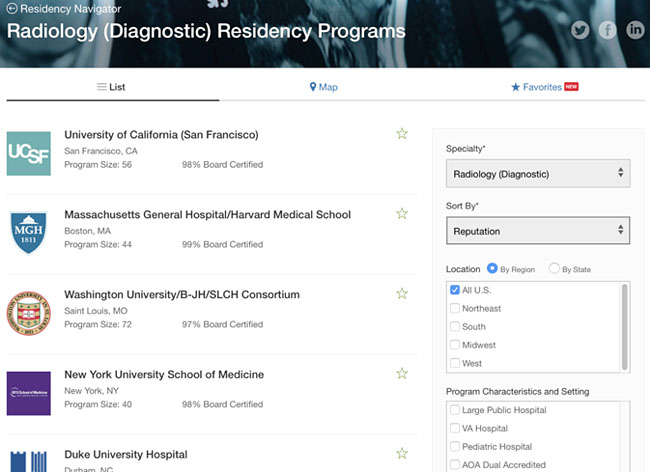Image resolution: width=650 pixels, height=472 pixels.
Task: Favorite the New York University star
Action: tap(402, 373)
